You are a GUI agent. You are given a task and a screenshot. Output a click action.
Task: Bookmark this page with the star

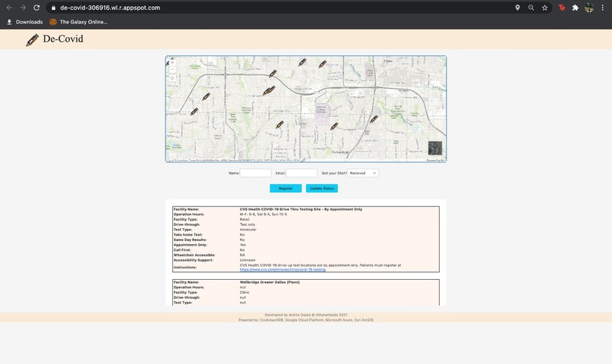[x=545, y=8]
